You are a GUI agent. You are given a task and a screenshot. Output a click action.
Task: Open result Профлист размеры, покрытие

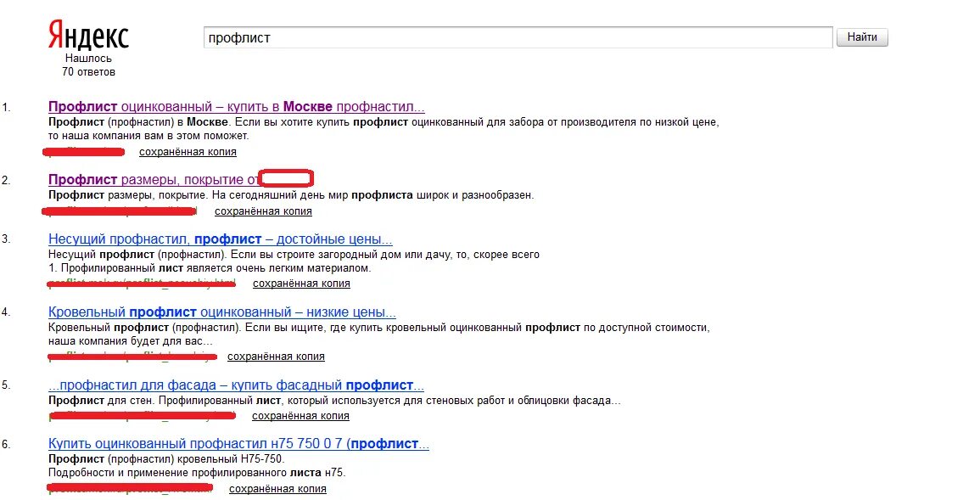[154, 179]
